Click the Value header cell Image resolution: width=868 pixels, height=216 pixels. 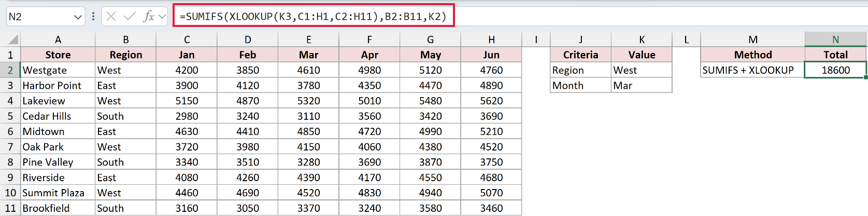click(x=642, y=55)
